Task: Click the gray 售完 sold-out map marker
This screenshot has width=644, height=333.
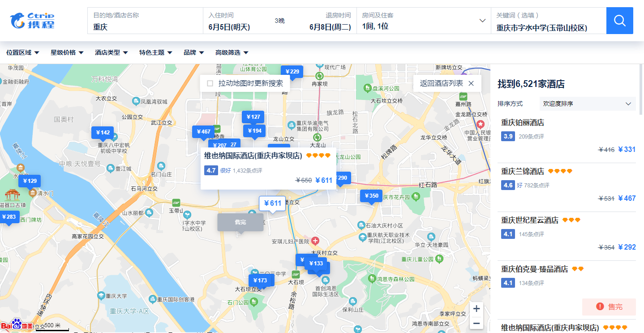Action: pyautogui.click(x=240, y=222)
